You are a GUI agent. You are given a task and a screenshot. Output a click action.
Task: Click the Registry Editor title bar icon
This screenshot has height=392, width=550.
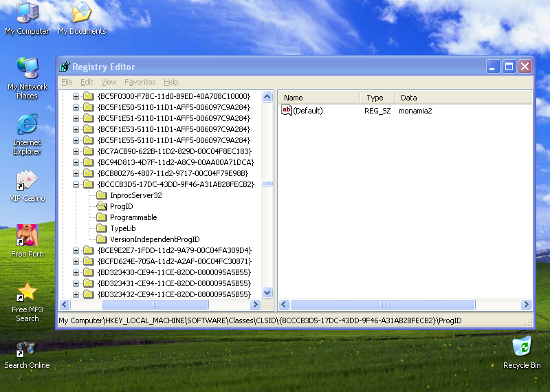pos(64,66)
